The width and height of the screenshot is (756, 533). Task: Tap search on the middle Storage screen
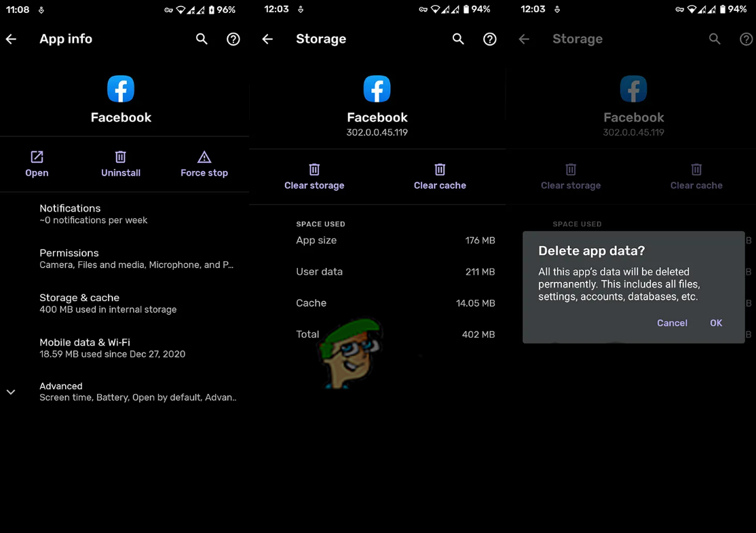point(458,39)
